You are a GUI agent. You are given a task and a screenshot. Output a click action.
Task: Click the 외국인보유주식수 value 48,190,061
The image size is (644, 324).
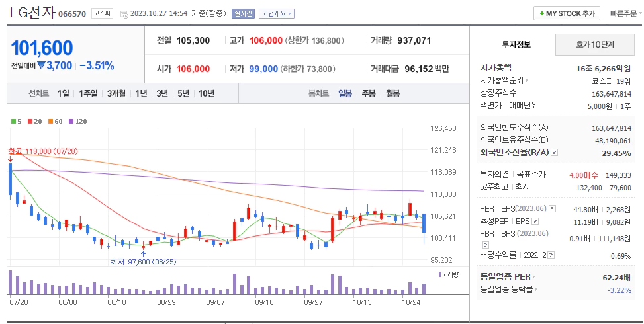click(612, 141)
